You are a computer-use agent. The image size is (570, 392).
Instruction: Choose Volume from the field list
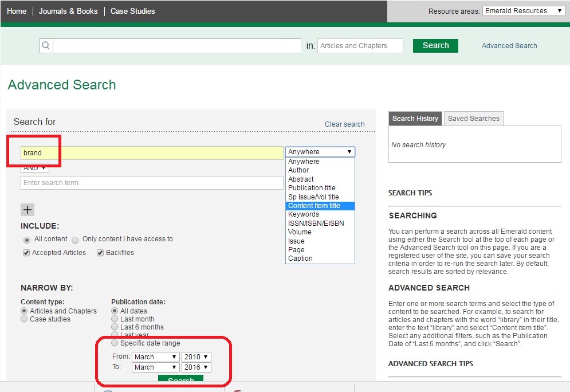pyautogui.click(x=320, y=232)
